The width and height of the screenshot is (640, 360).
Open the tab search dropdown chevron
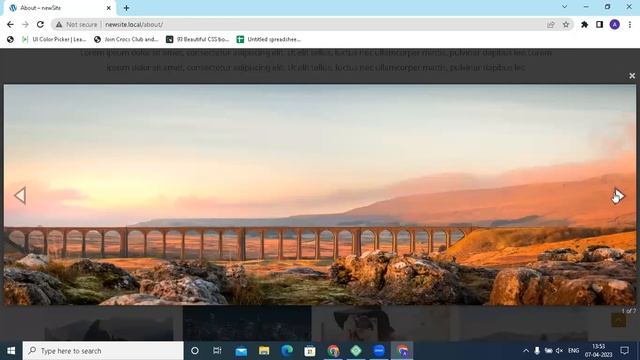coord(564,7)
